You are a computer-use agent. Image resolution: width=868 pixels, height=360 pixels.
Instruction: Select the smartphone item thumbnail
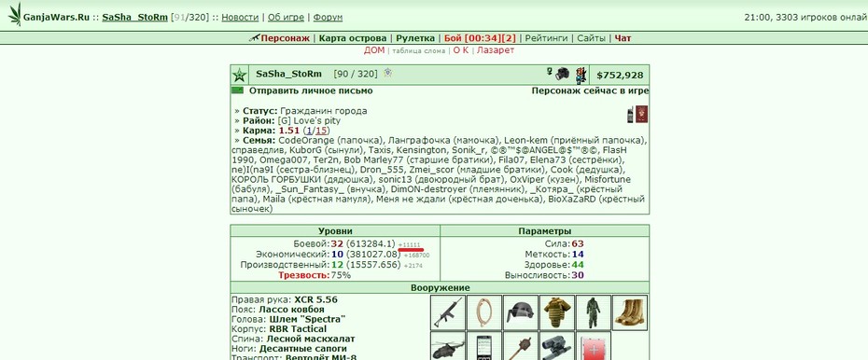coord(483,346)
